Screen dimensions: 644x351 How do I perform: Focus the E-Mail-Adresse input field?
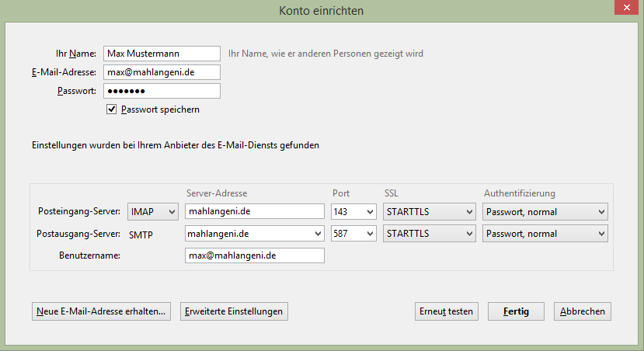pos(162,72)
